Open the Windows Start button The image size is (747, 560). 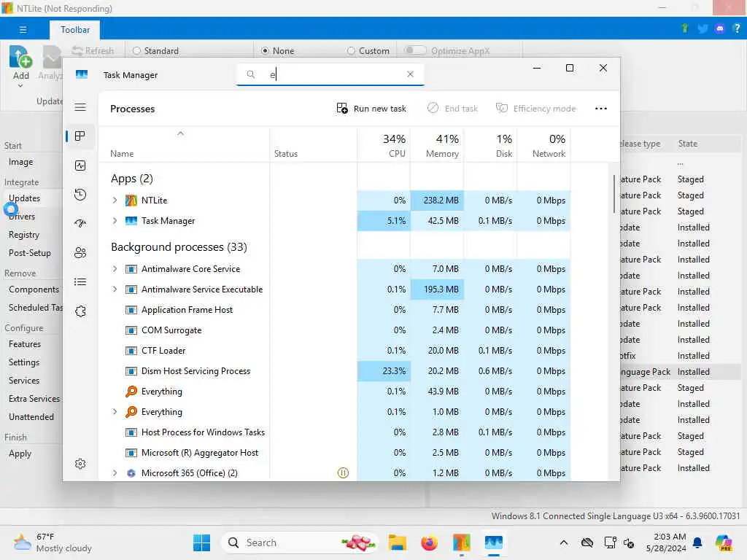click(x=201, y=542)
